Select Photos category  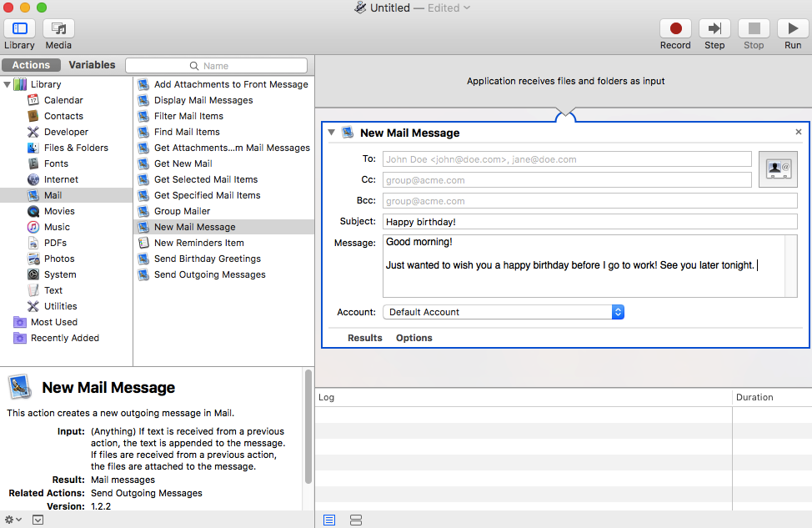(x=59, y=259)
